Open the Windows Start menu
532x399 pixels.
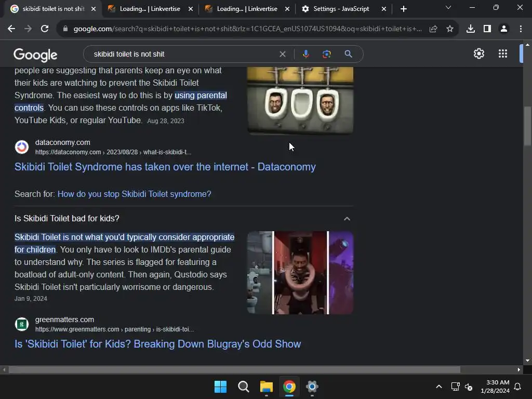coord(220,387)
